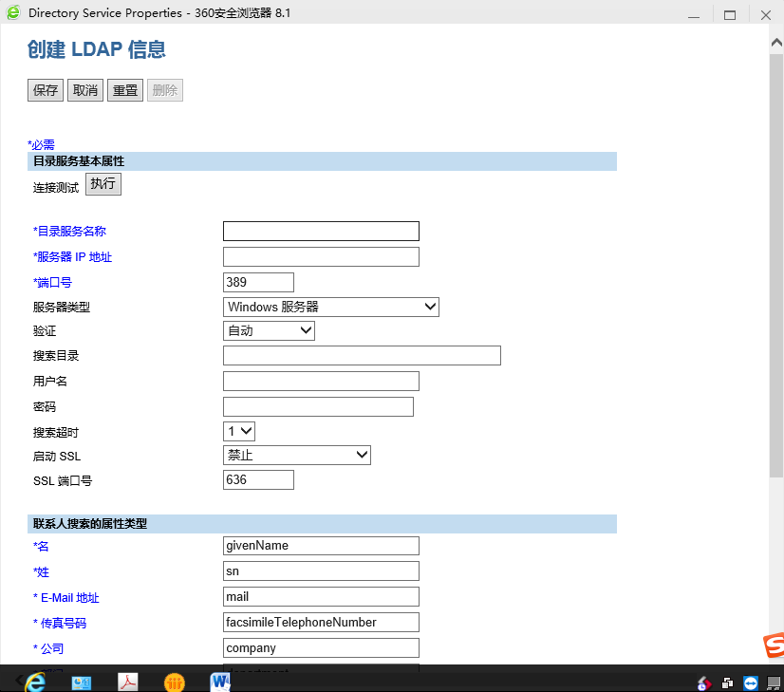
Task: Click the 重置 button
Action: [x=124, y=89]
